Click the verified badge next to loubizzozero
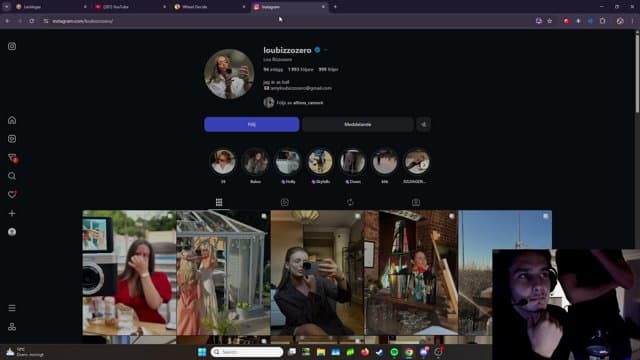 pyautogui.click(x=317, y=50)
